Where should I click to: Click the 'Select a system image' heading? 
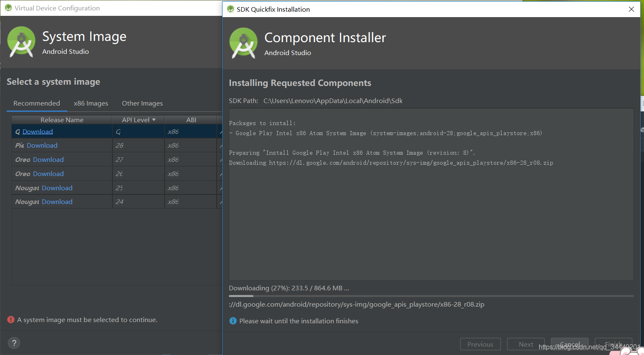(x=53, y=81)
